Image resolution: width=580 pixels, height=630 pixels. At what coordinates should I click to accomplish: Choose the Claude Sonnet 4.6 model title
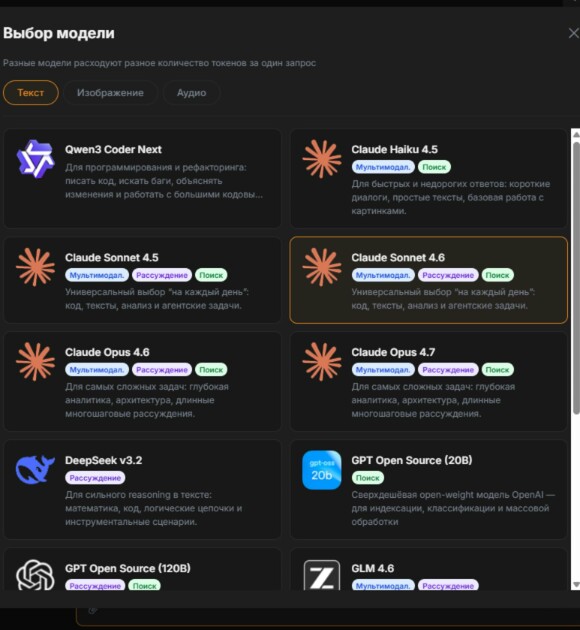pos(398,258)
